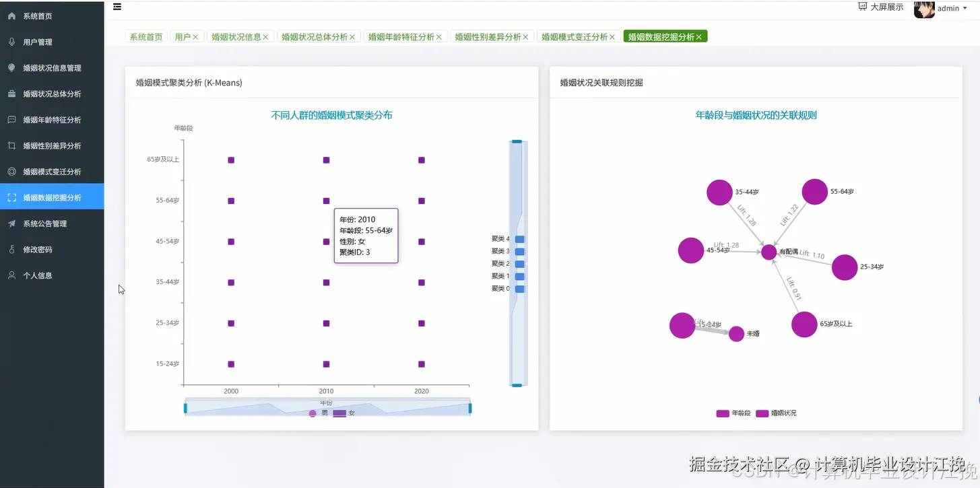Close the 婚姻年龄特征分析 tab with its X
The width and height of the screenshot is (980, 488).
point(439,37)
